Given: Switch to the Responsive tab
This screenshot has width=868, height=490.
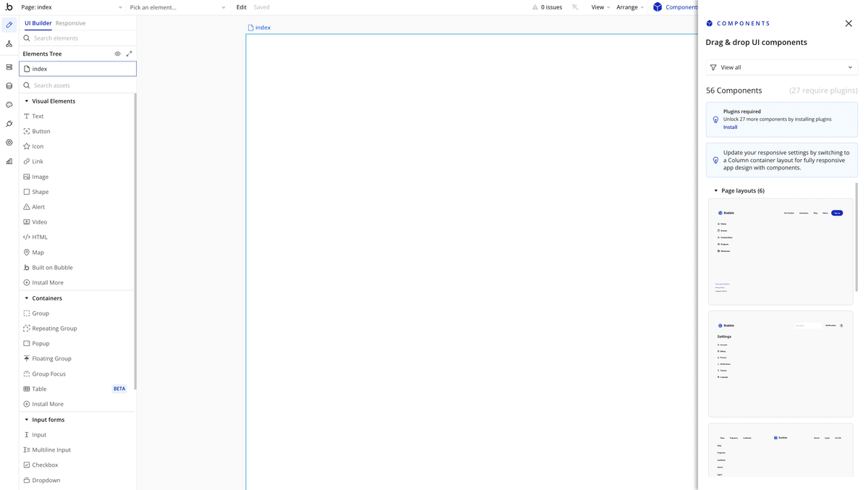Looking at the screenshot, I should (70, 23).
